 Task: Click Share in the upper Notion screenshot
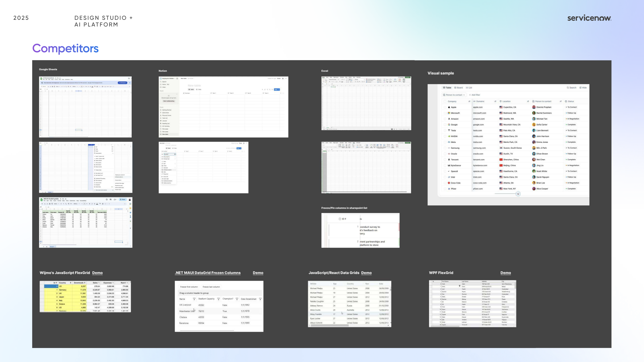(279, 79)
